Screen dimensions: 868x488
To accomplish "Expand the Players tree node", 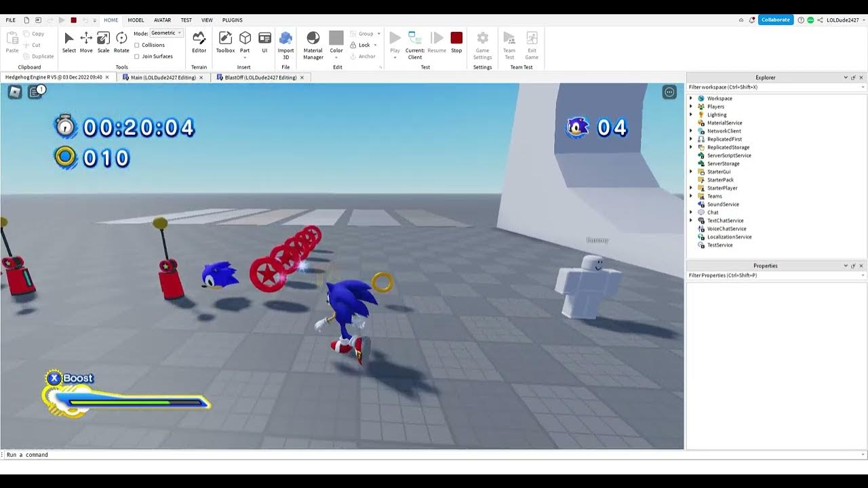I will pos(691,107).
